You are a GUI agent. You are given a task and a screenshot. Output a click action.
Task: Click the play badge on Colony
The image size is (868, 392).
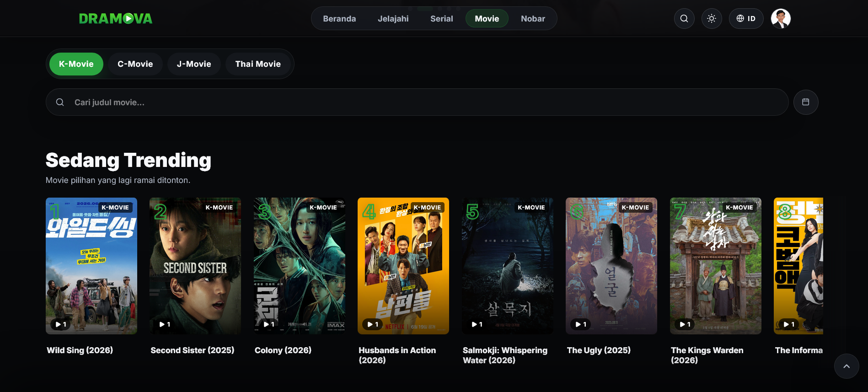click(x=269, y=324)
